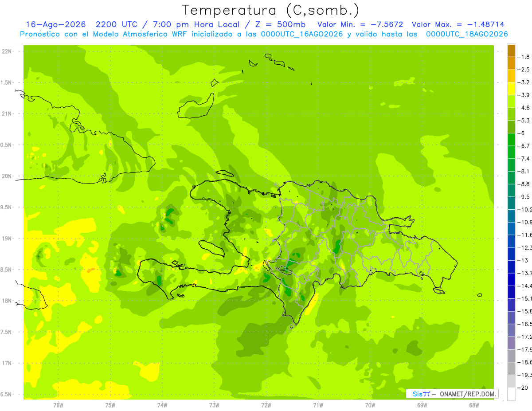The height and width of the screenshot is (411, 532).
Task: Pick legend swatch between -4.6 and -5.3
Action: click(511, 114)
